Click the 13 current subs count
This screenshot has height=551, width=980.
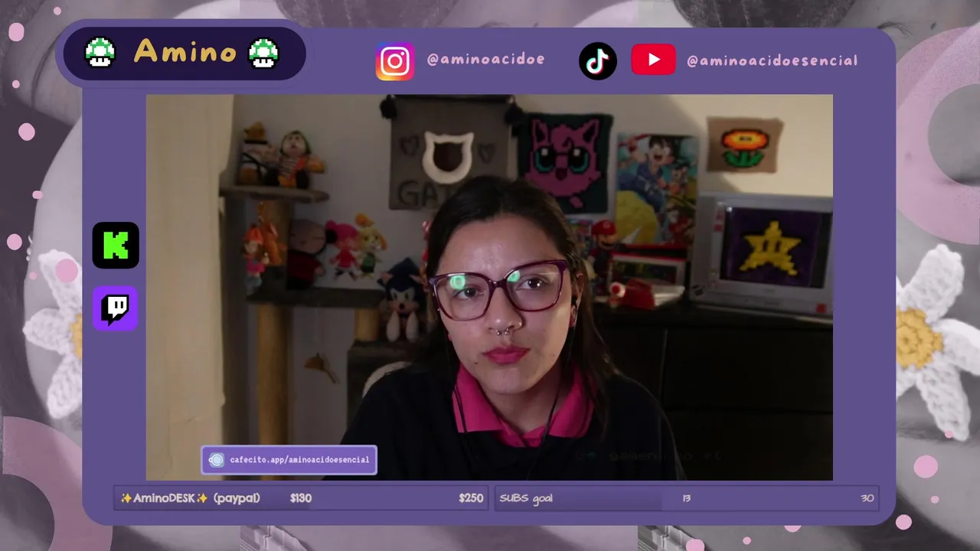(686, 498)
